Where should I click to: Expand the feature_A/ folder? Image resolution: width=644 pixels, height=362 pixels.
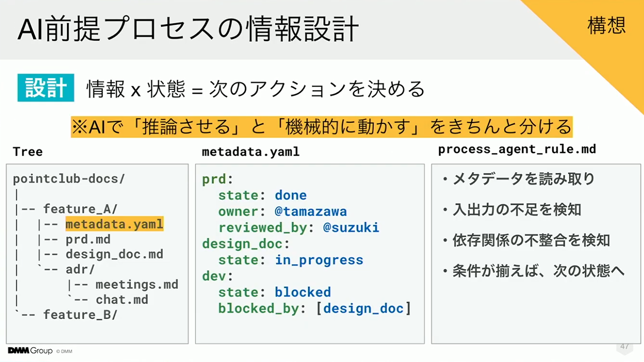[80, 209]
